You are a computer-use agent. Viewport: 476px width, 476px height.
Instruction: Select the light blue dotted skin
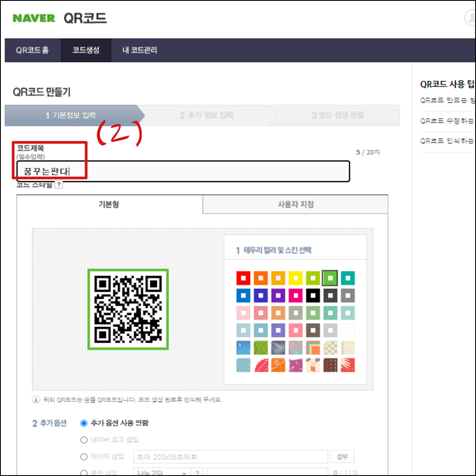(243, 365)
